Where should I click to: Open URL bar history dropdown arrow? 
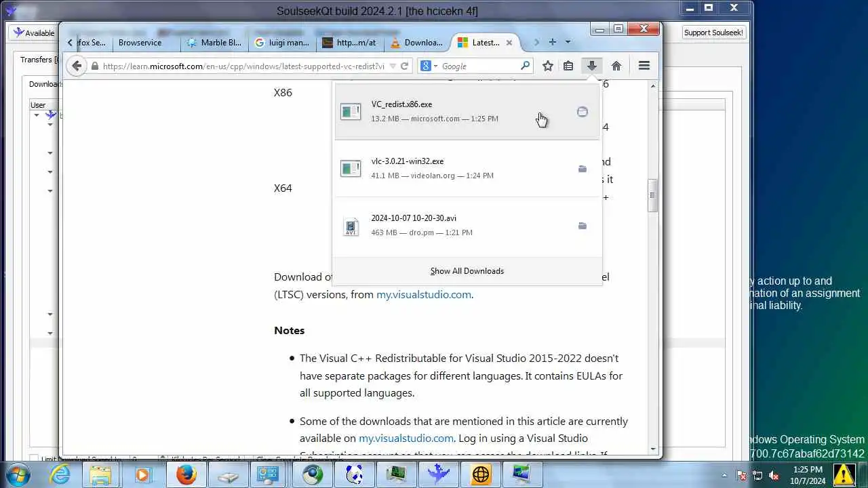[392, 66]
